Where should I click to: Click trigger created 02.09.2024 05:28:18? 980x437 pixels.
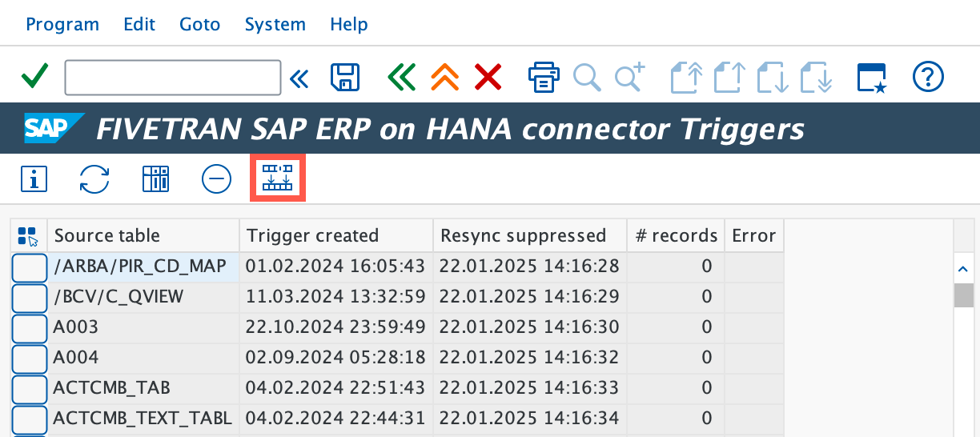click(x=336, y=359)
